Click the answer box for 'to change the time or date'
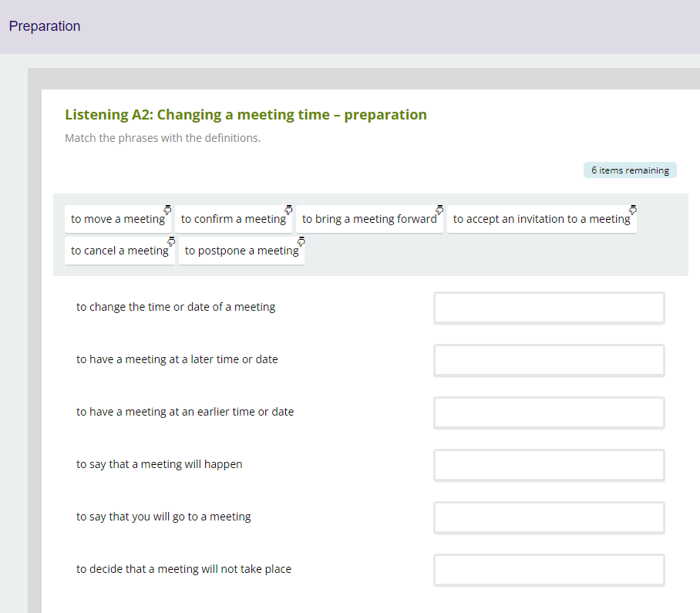This screenshot has width=700, height=613. (x=549, y=308)
